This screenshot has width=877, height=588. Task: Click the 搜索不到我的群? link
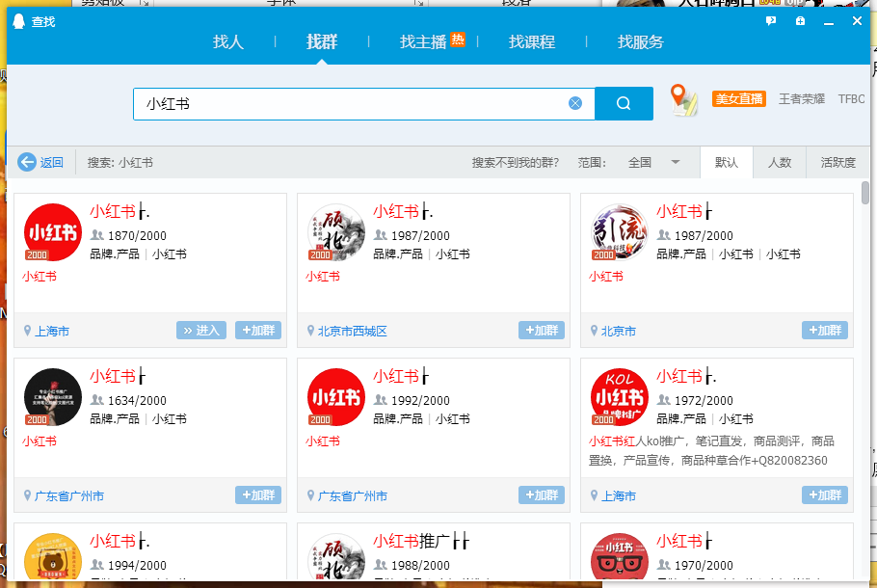coord(516,162)
